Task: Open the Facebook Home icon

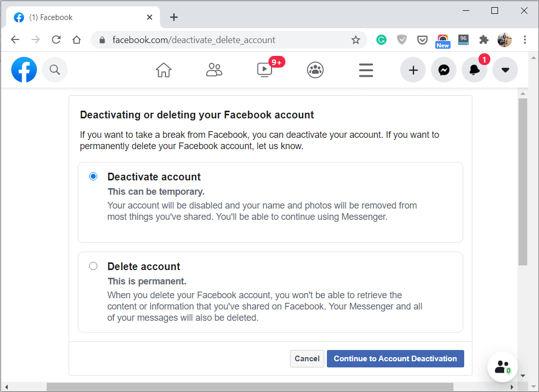Action: 163,70
